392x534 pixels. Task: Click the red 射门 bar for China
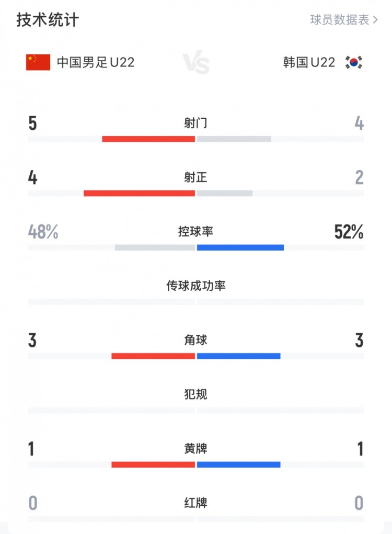pyautogui.click(x=148, y=139)
